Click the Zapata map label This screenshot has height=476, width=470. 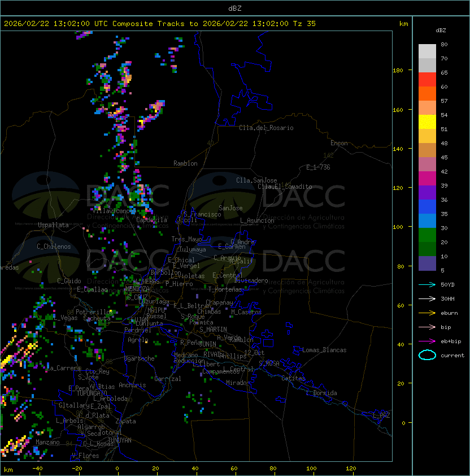click(x=125, y=421)
